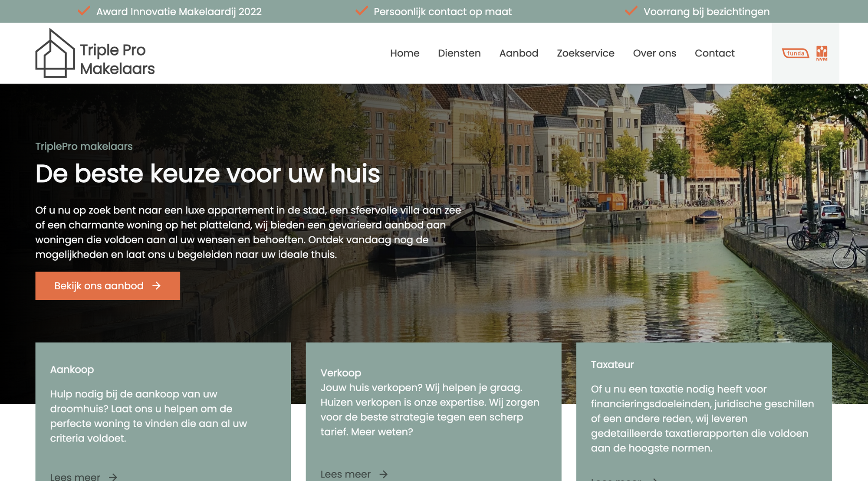Select Home in the navigation menu
Viewport: 868px width, 481px height.
coord(404,53)
